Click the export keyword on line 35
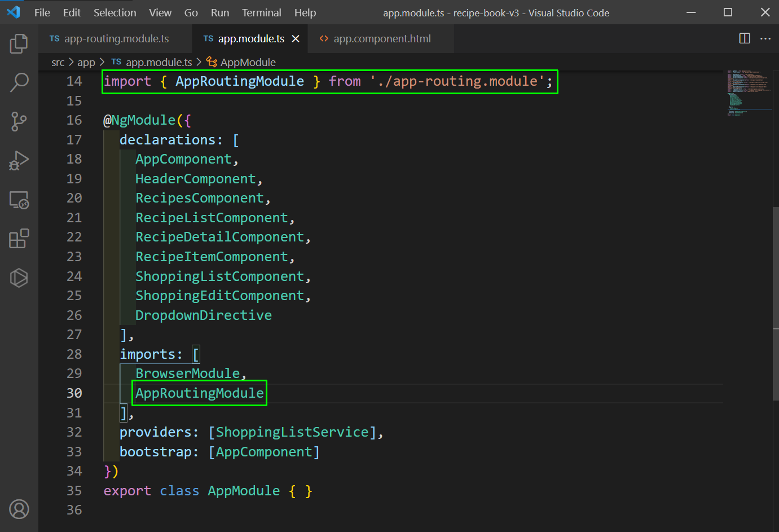 pos(127,491)
